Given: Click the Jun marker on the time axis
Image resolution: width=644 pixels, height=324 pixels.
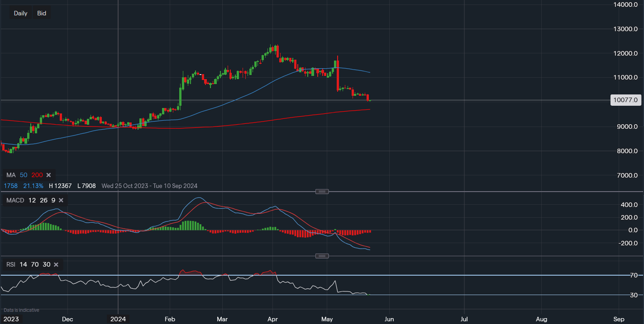Looking at the screenshot, I should (389, 319).
